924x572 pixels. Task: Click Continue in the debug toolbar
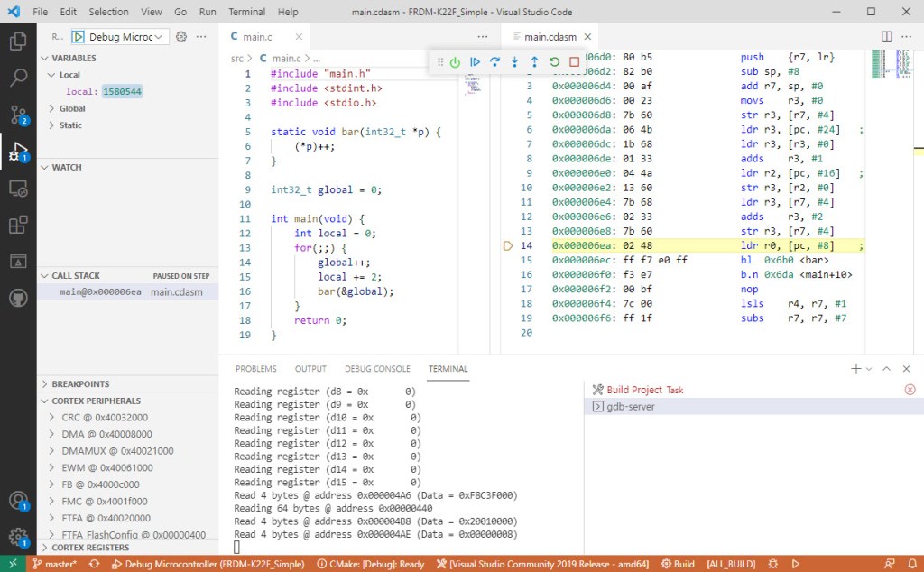pyautogui.click(x=475, y=62)
